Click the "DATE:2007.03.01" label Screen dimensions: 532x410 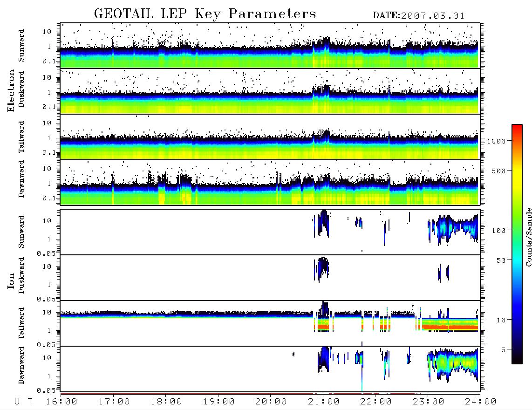(419, 16)
